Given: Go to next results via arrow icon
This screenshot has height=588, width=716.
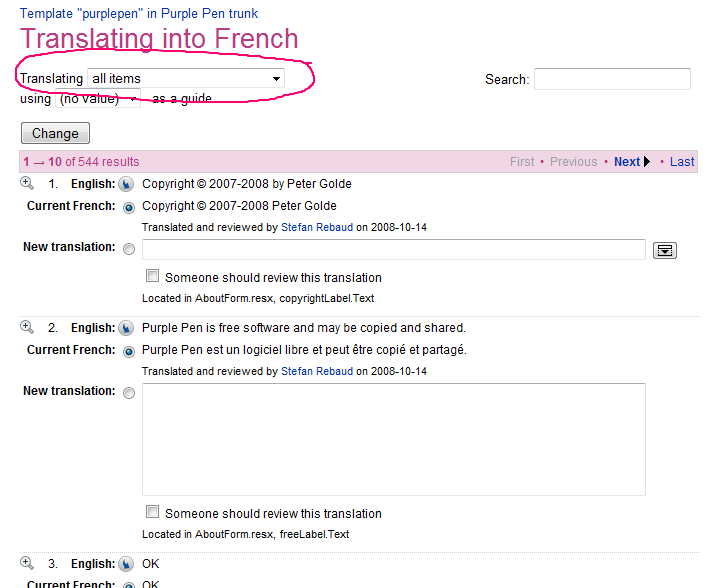Looking at the screenshot, I should pyautogui.click(x=647, y=162).
